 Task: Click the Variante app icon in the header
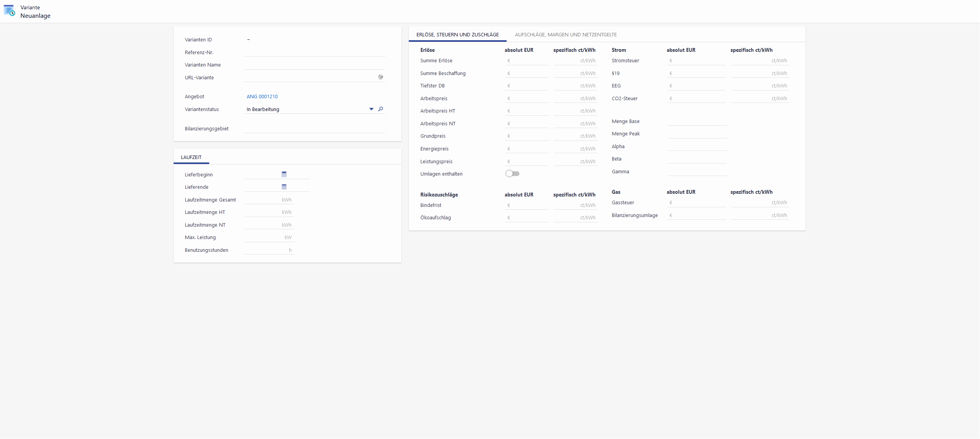pos(9,11)
